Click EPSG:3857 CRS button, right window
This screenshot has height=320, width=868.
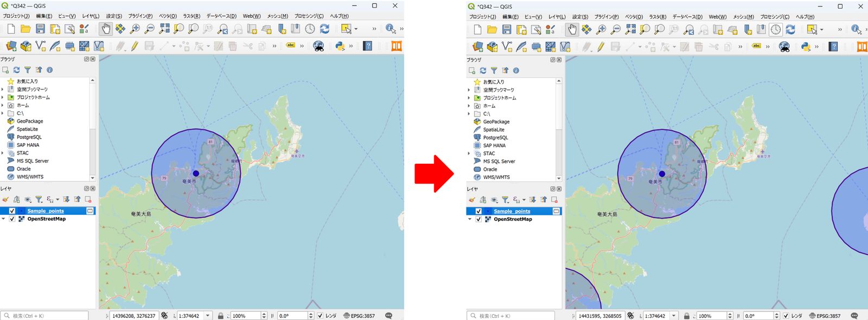[x=825, y=316]
